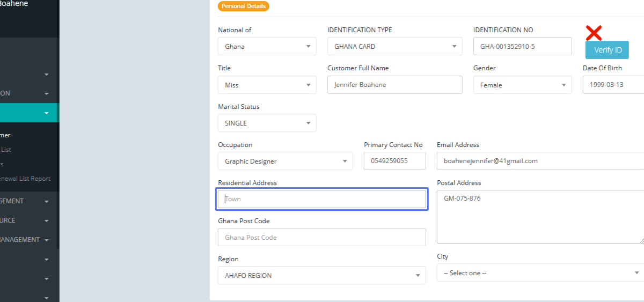Viewport: 644px width, 302px height.
Task: Click the Identification No field
Action: [x=522, y=47]
